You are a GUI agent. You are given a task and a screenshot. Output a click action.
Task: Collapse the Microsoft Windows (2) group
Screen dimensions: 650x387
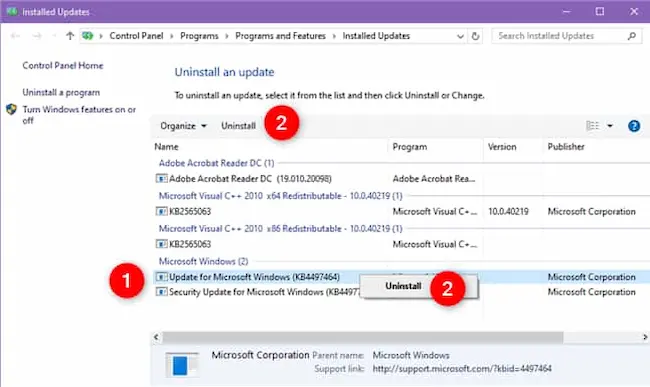(204, 261)
